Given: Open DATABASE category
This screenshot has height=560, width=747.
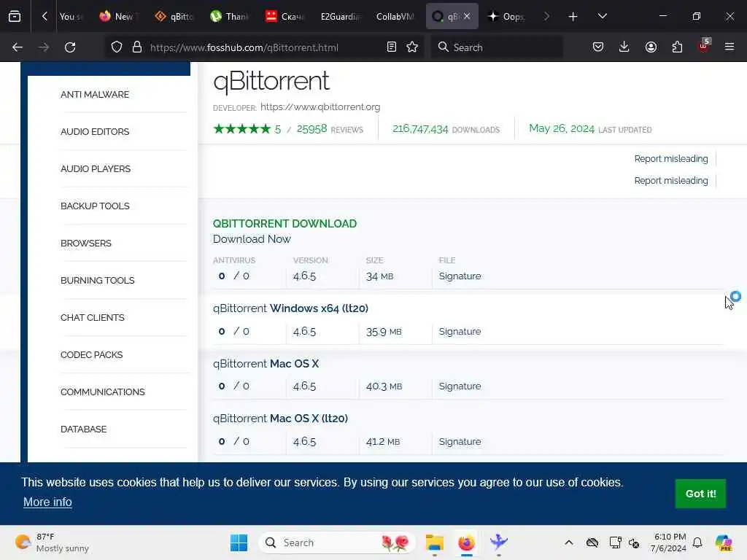Looking at the screenshot, I should (83, 429).
